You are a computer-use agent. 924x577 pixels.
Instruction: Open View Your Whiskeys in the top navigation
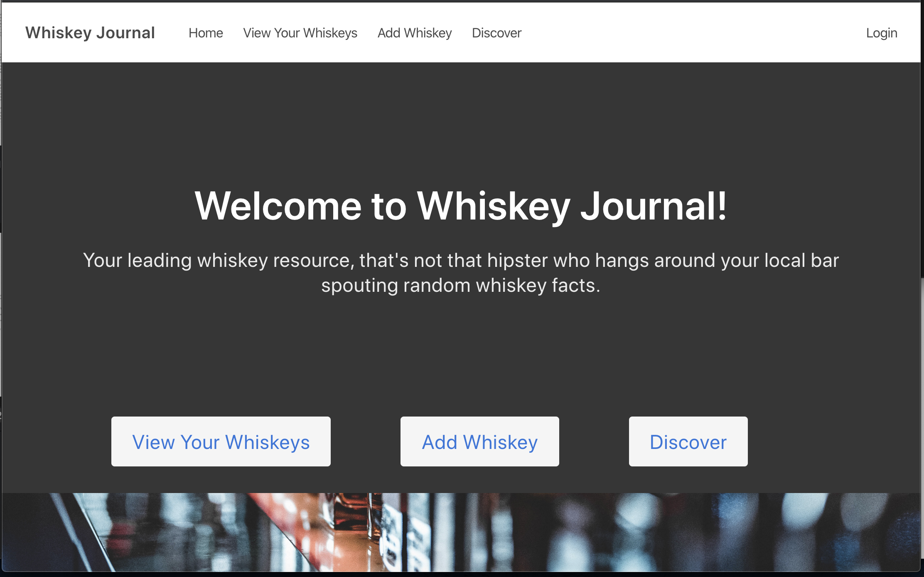(x=300, y=33)
